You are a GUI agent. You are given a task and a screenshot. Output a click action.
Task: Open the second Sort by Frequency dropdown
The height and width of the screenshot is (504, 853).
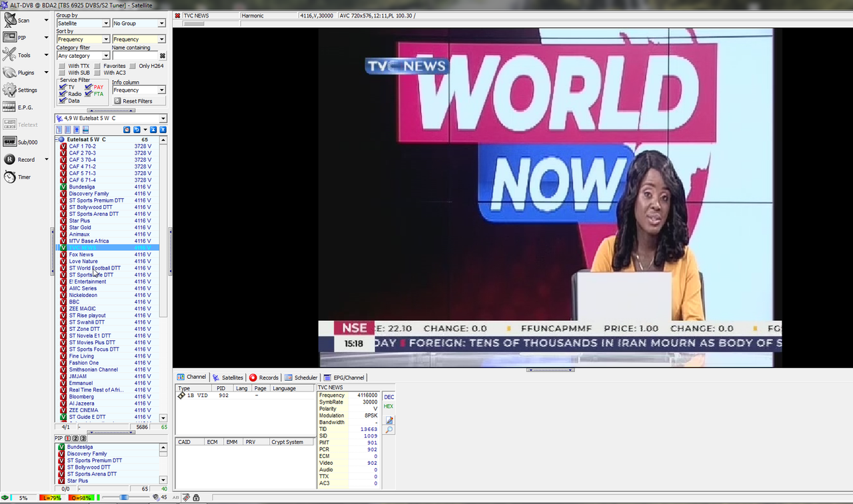139,39
